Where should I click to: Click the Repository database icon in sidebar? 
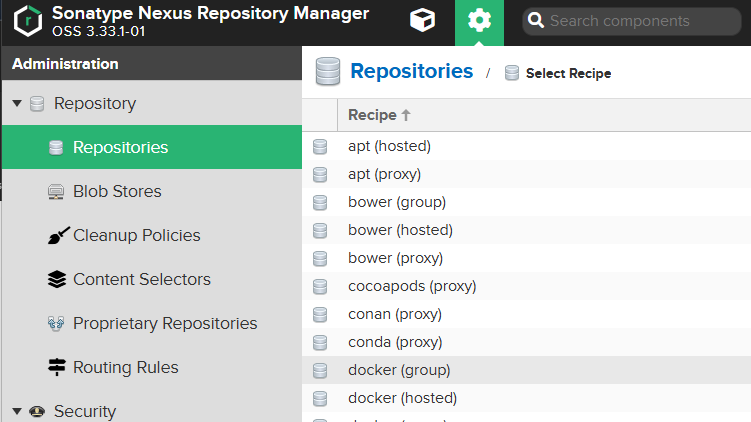[x=37, y=103]
